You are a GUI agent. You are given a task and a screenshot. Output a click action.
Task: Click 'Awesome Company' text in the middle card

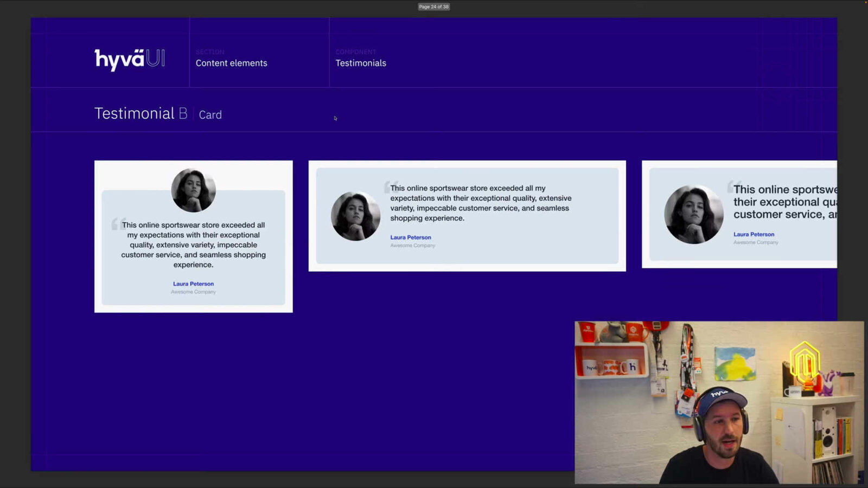[412, 246]
